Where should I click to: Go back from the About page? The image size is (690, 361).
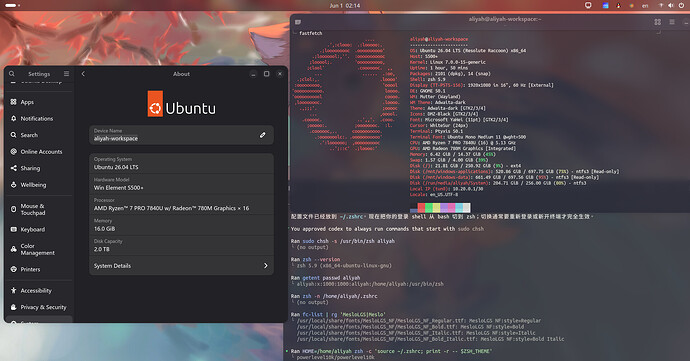pos(83,74)
